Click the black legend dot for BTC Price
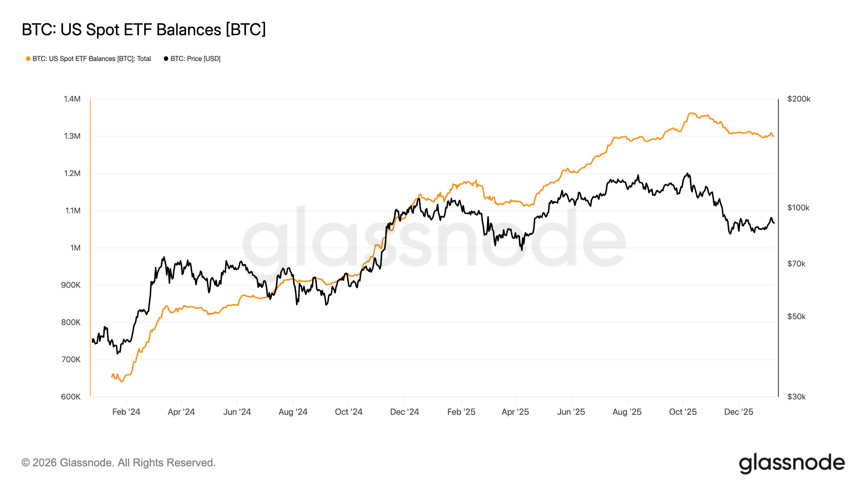 click(x=166, y=59)
